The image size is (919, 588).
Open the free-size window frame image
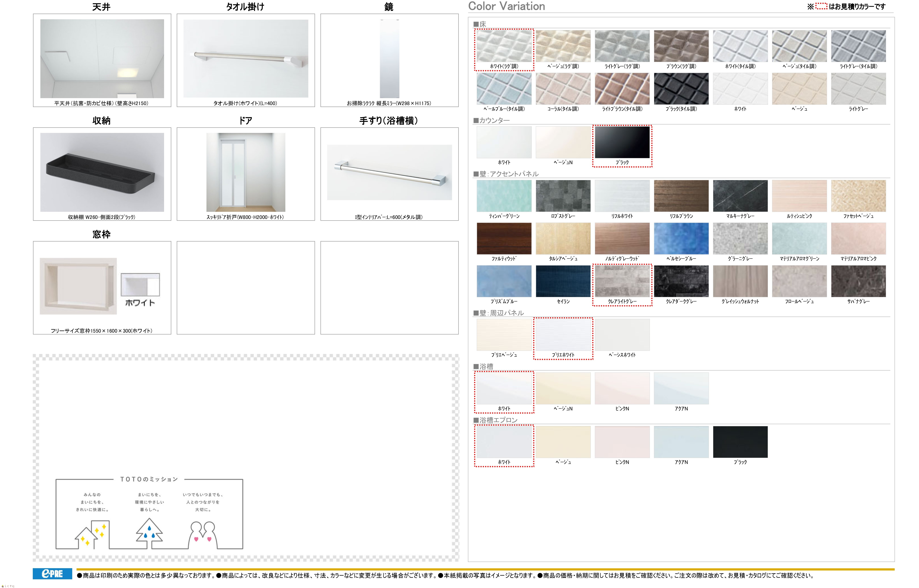tap(78, 286)
